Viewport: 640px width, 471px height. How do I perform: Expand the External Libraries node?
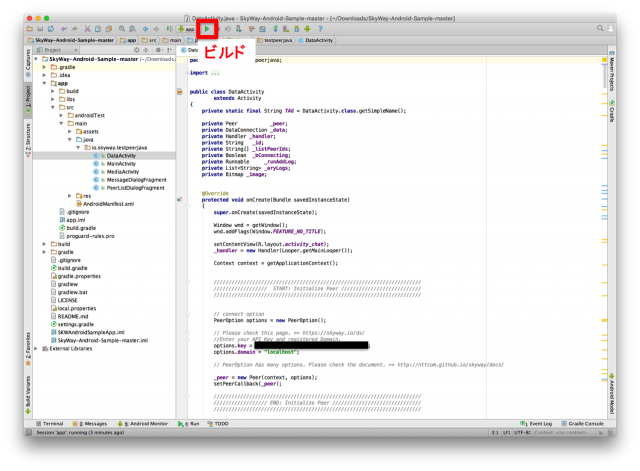pyautogui.click(x=45, y=349)
